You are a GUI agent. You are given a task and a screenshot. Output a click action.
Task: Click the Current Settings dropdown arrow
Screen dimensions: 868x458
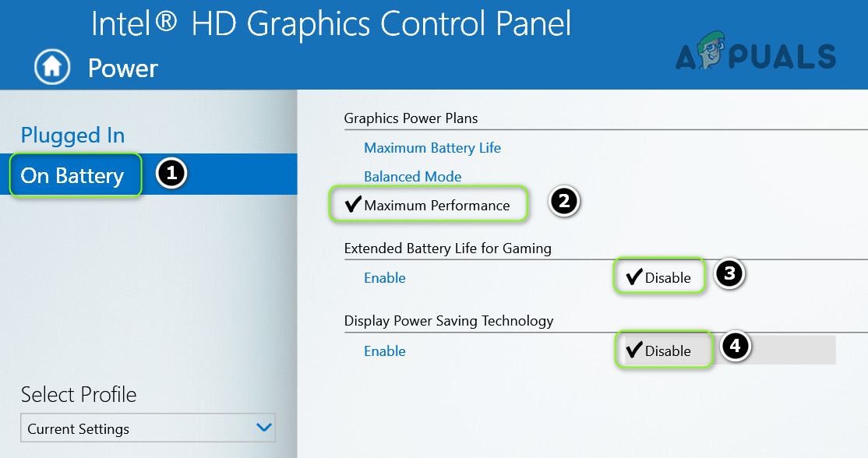tap(264, 428)
